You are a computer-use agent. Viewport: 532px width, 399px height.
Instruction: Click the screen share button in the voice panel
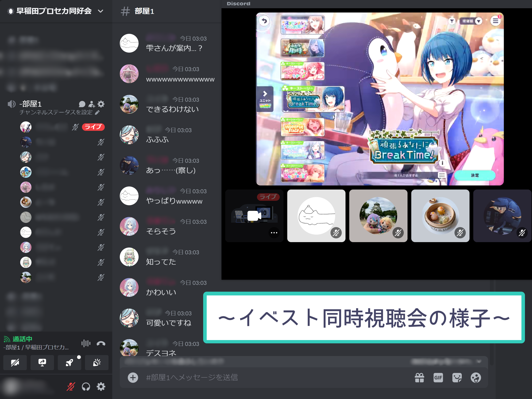click(42, 362)
